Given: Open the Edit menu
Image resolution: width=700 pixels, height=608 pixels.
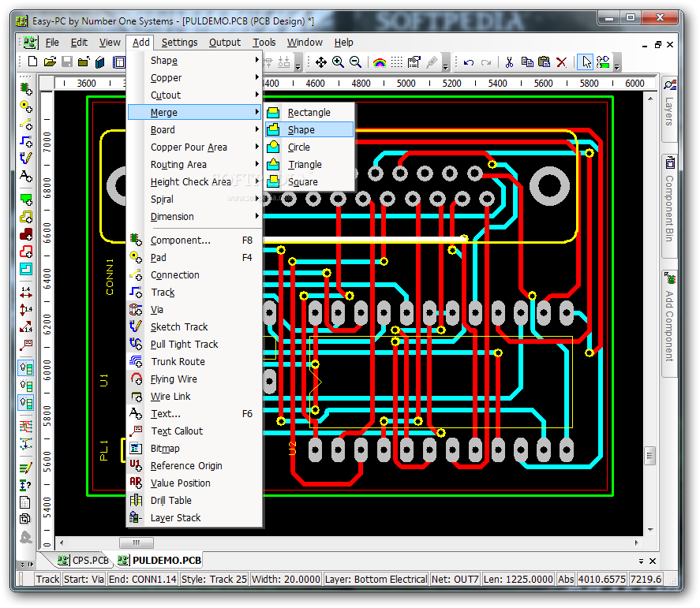Looking at the screenshot, I should coord(79,43).
